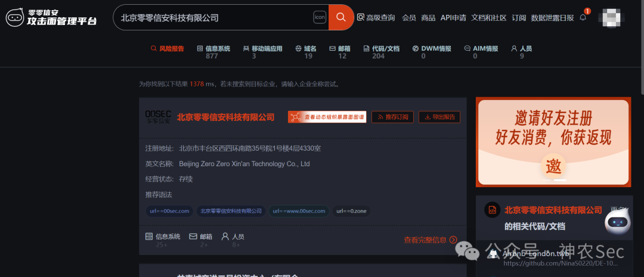
Task: Click the sidebar title 北京零零信安科技有限公司
Action: (x=553, y=210)
